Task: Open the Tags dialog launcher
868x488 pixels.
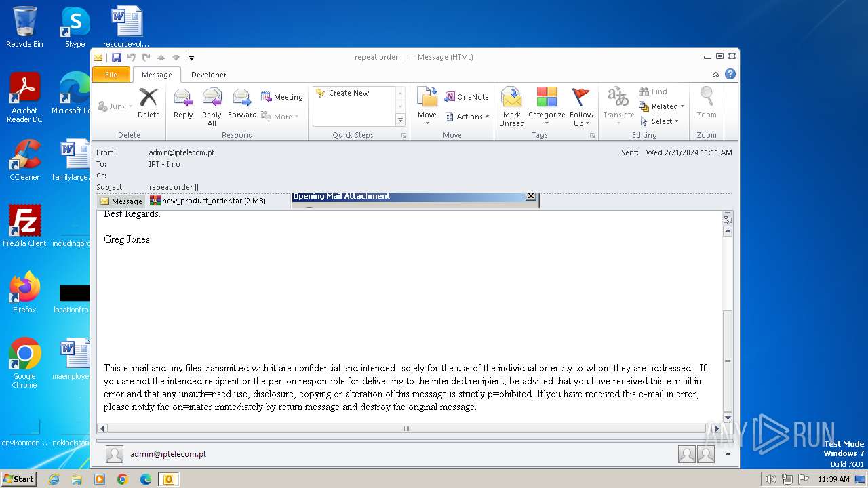Action: [592, 136]
